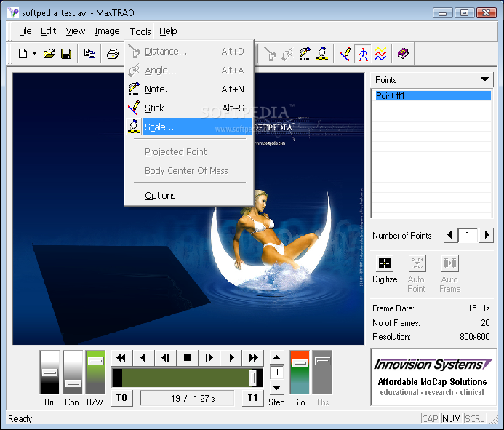
Task: Play video backward
Action: click(x=143, y=358)
